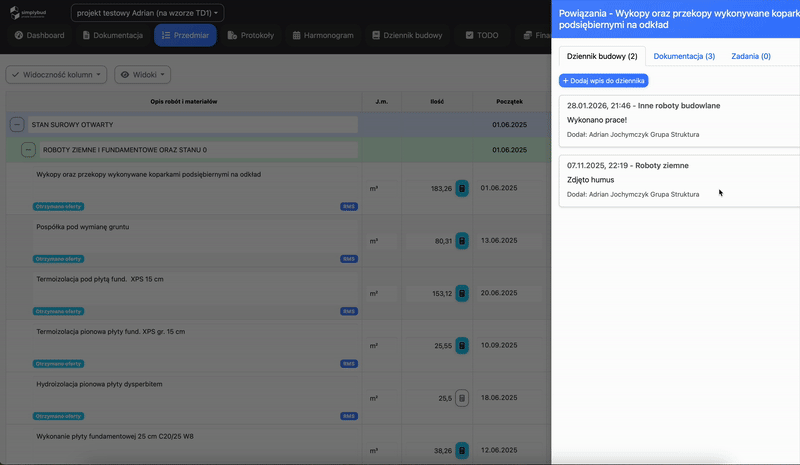800x465 pixels.
Task: Go to the Protokoły tab
Action: [x=251, y=35]
